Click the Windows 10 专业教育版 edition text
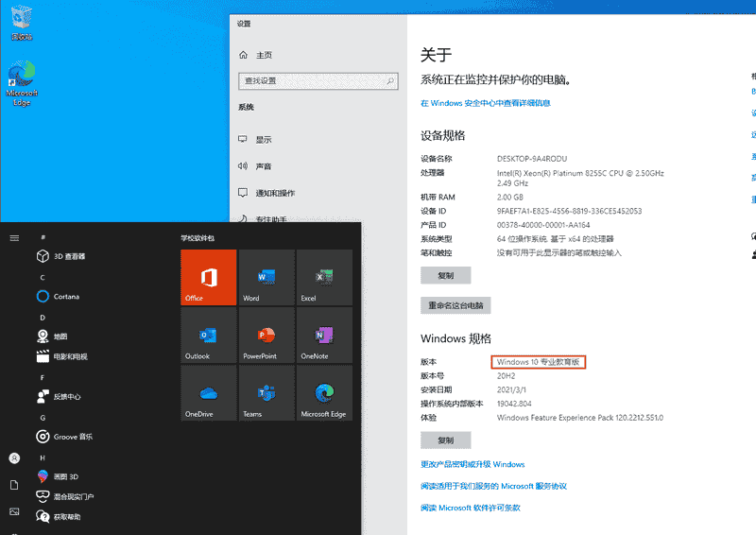This screenshot has width=756, height=535. 538,362
